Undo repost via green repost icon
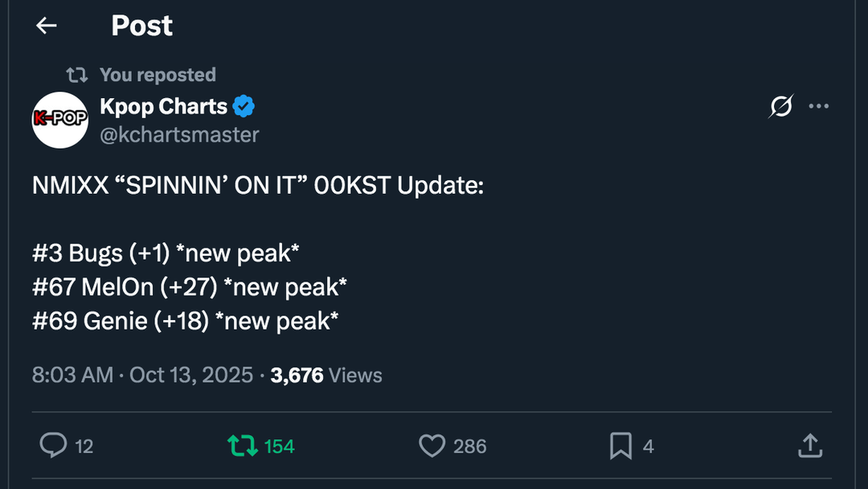This screenshot has width=868, height=489. click(x=242, y=446)
